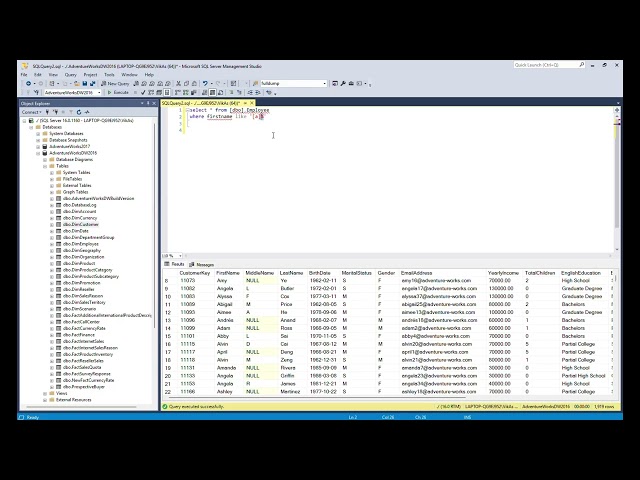
Task: Open the Query menu
Action: point(71,75)
